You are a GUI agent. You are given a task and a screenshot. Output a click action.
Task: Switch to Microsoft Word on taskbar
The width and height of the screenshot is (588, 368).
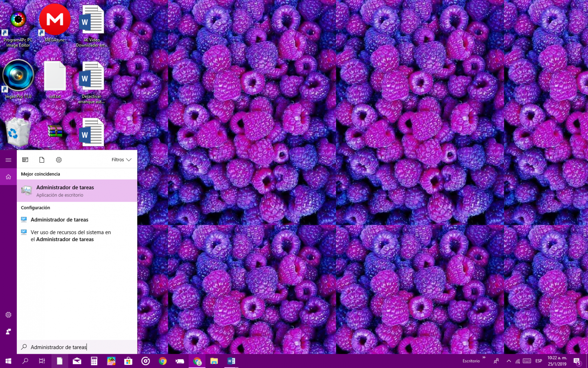[x=231, y=361]
